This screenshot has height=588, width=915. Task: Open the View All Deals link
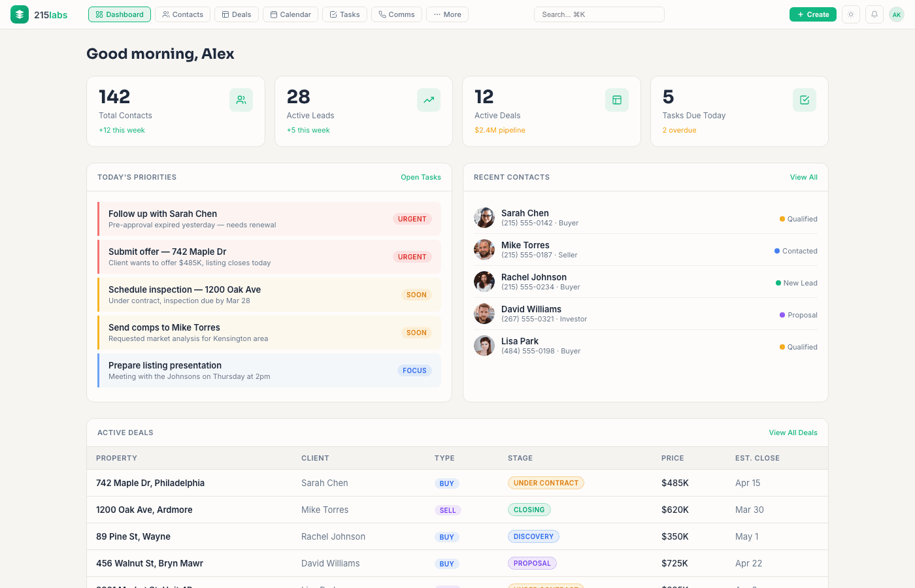793,433
